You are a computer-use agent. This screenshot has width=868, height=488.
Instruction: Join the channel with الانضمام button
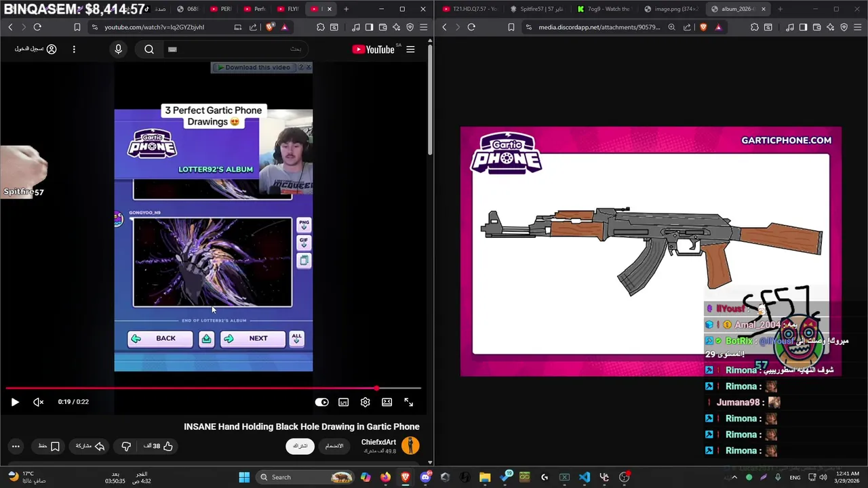334,446
